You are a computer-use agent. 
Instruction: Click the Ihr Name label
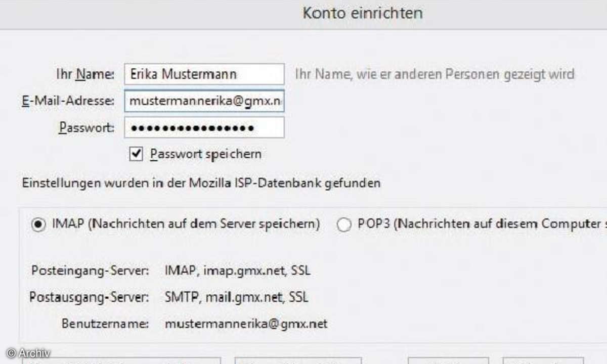point(84,74)
